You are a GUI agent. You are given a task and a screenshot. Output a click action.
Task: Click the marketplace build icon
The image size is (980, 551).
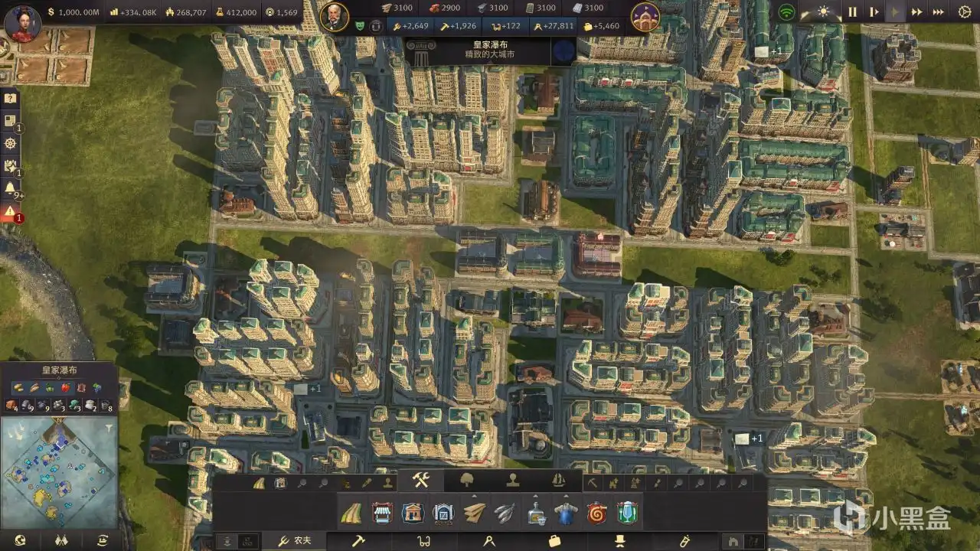(382, 513)
